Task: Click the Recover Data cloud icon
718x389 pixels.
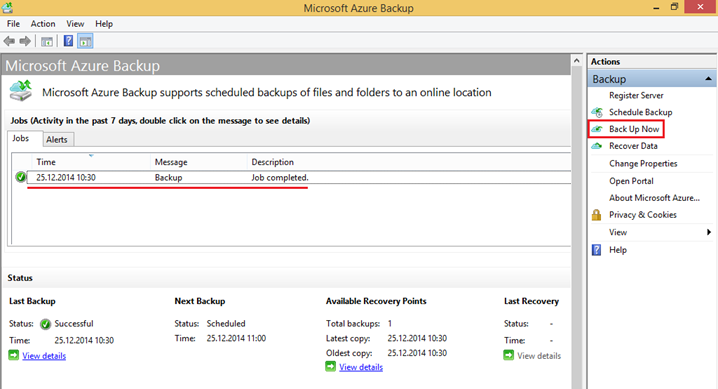Action: pyautogui.click(x=597, y=146)
